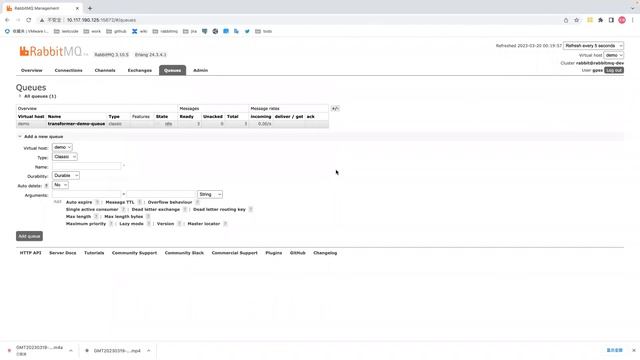Viewport: 640px width, 360px height.
Task: Add the Dead letter exchange argument
Action: coord(156,210)
